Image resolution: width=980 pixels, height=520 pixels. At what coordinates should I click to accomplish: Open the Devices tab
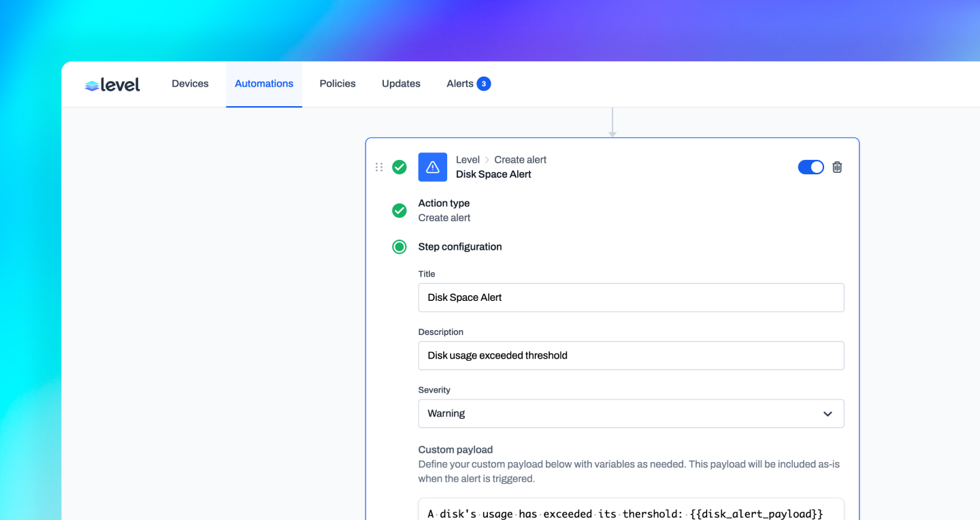click(190, 84)
